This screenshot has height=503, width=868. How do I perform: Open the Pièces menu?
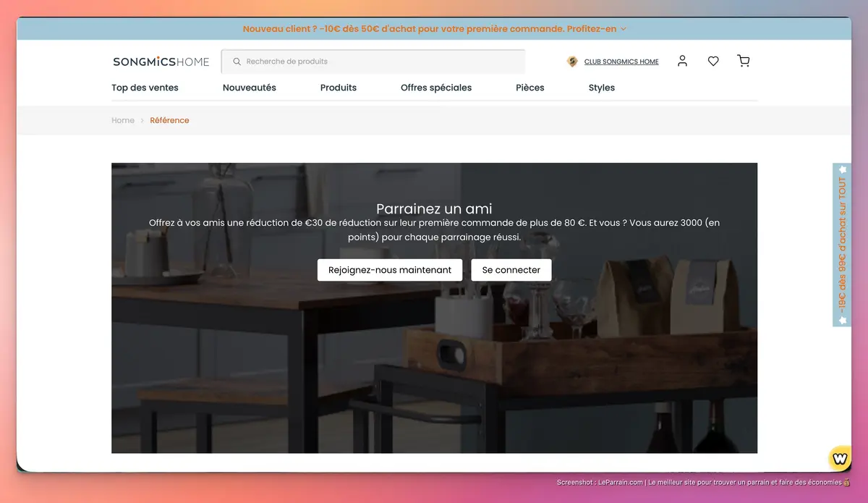point(530,88)
